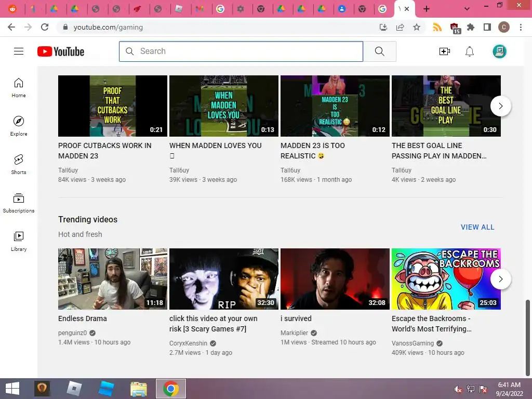Open Escape the Backrooms thumbnail

[x=446, y=279]
